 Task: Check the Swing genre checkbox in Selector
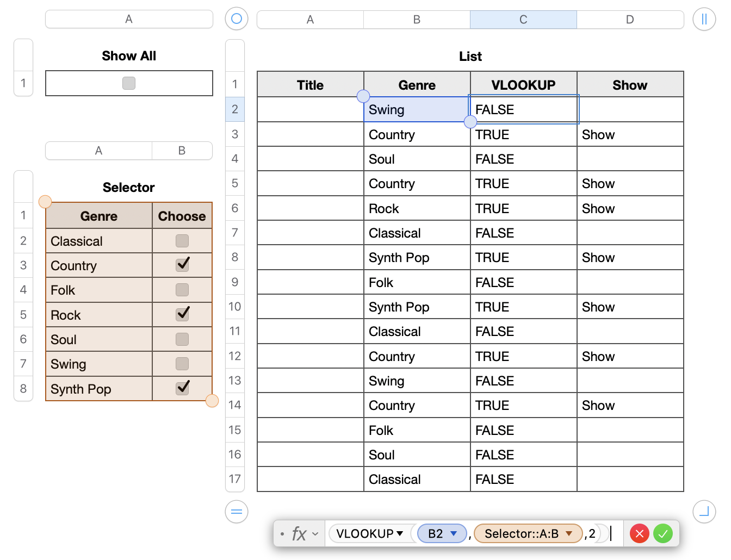point(182,364)
